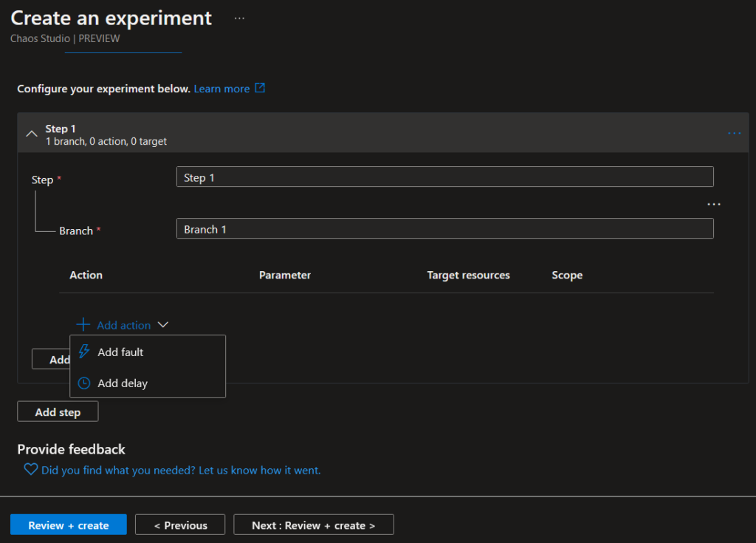Open the Branch 1 ellipsis options menu
Screen dimensions: 756x543
point(714,204)
